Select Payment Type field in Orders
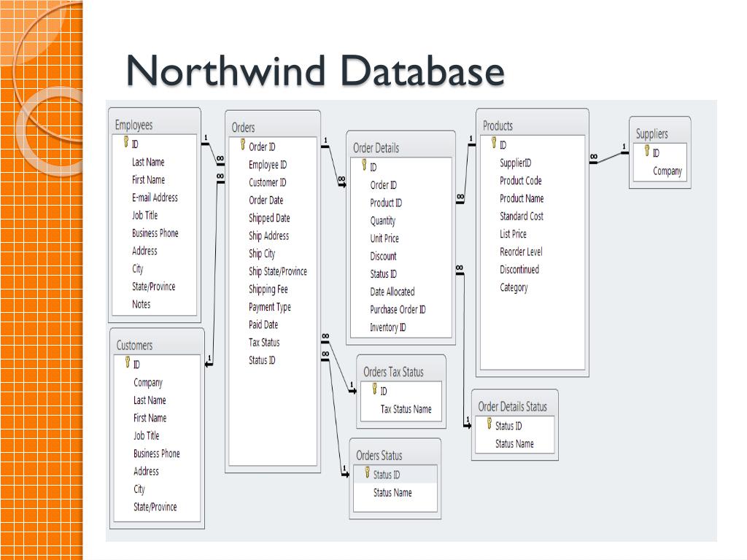The image size is (747, 560). [x=270, y=307]
